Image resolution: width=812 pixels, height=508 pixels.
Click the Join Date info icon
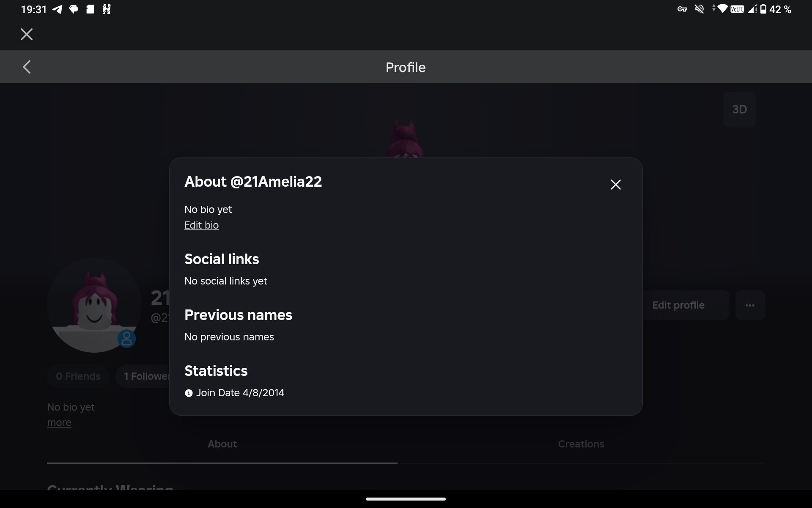(x=189, y=393)
